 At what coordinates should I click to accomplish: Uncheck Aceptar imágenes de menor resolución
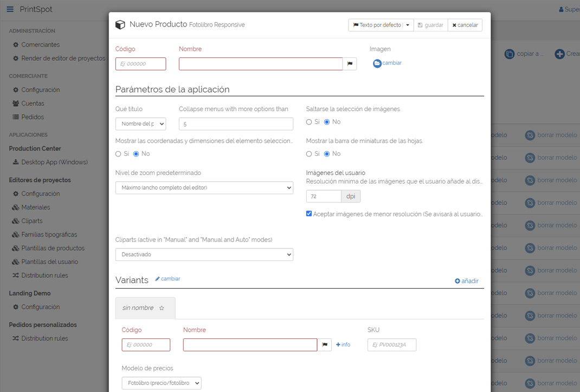coord(309,213)
